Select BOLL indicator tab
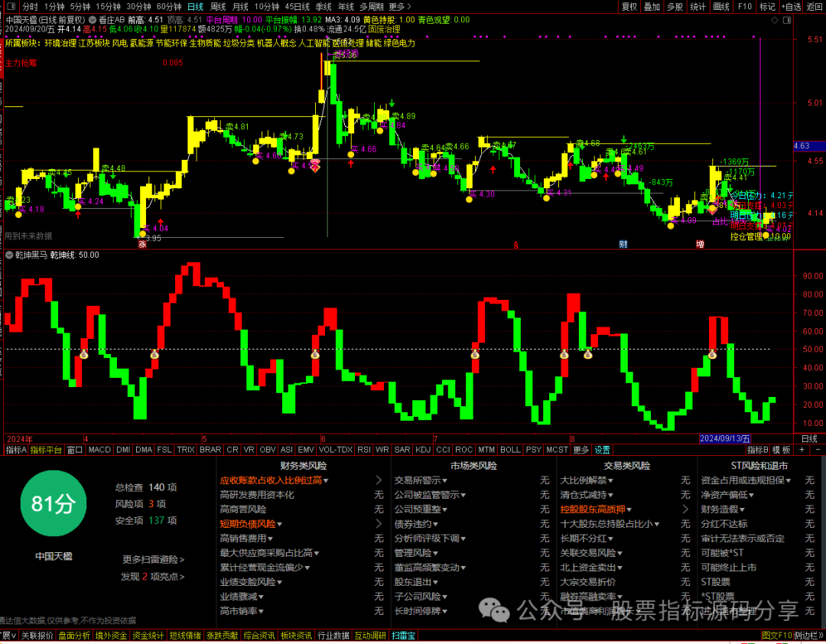The height and width of the screenshot is (644, 826). click(x=510, y=450)
